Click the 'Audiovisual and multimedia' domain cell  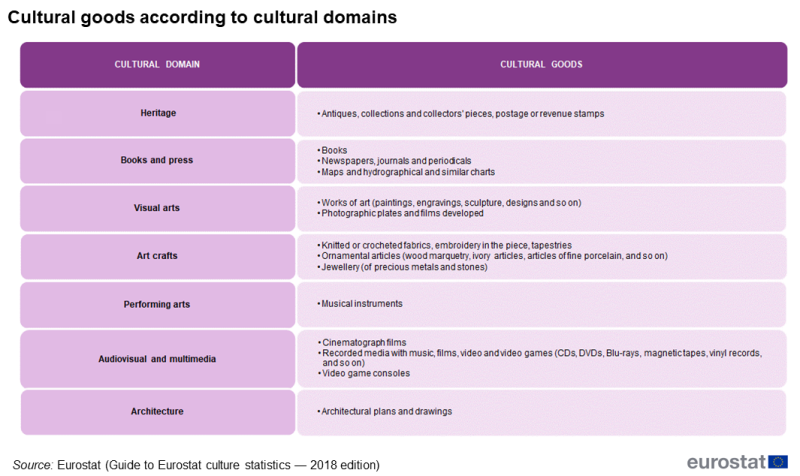[158, 359]
